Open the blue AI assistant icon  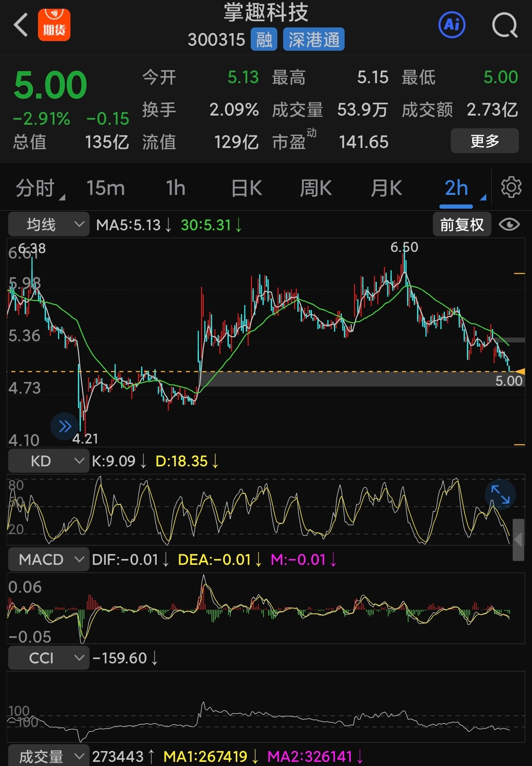pos(452,25)
